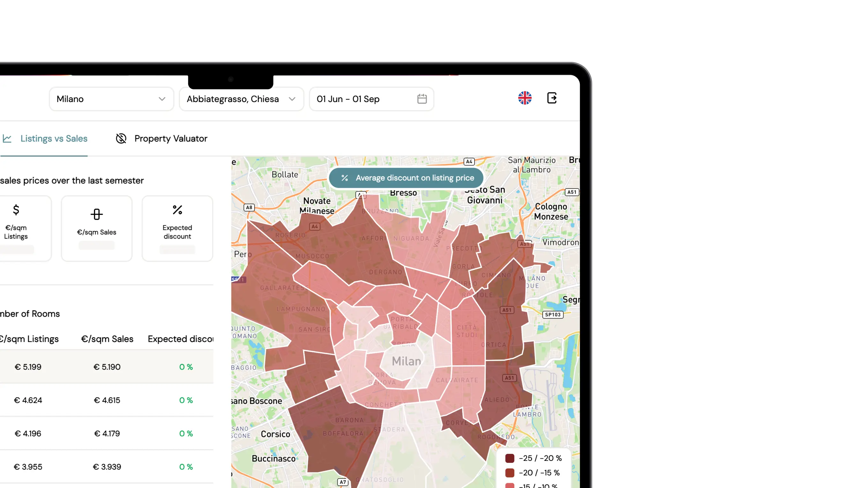Switch to Property Valuator tab

(170, 138)
